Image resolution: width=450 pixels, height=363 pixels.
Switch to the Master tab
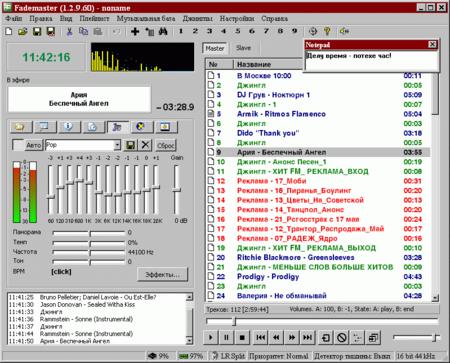215,48
